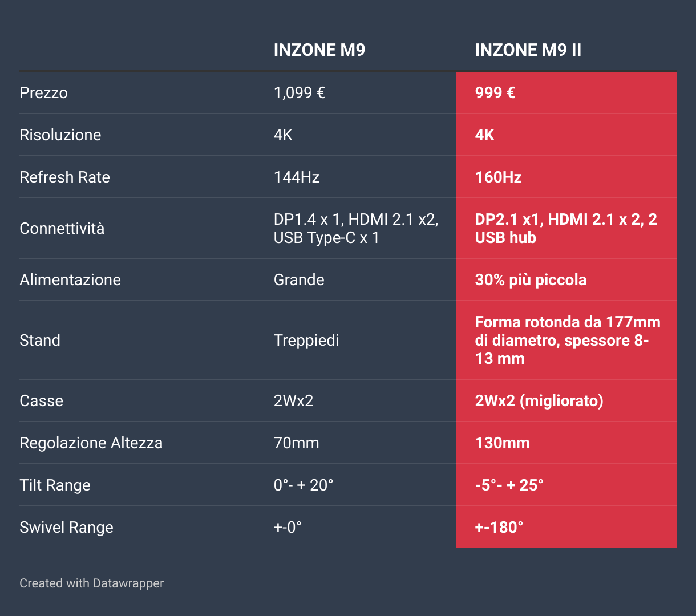The image size is (696, 616).
Task: Click the "+-0°" swivel cell
Action: click(x=288, y=527)
